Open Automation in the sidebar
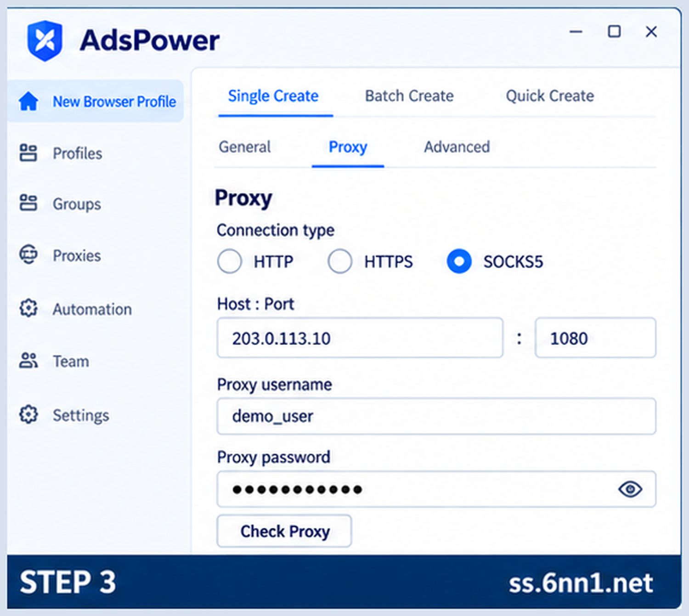Image resolution: width=689 pixels, height=616 pixels. click(92, 309)
